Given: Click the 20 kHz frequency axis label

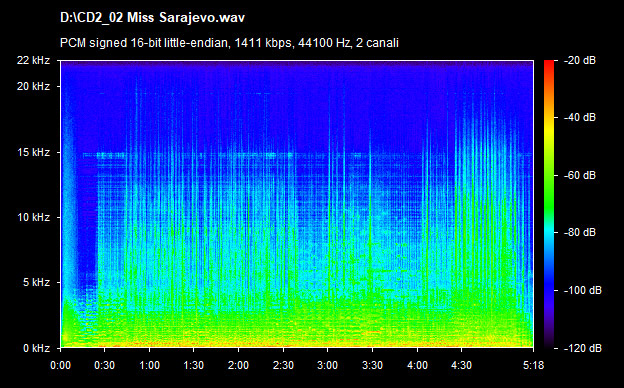Looking at the screenshot, I should tap(33, 86).
